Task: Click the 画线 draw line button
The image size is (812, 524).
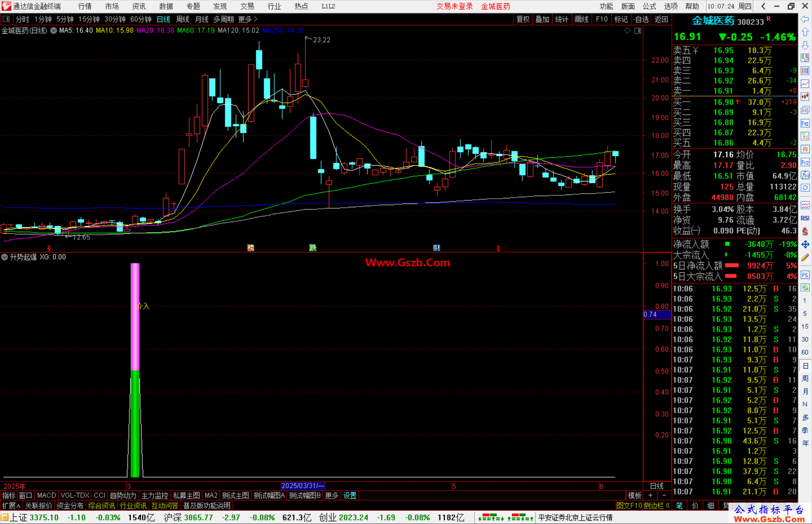Action: pos(582,19)
